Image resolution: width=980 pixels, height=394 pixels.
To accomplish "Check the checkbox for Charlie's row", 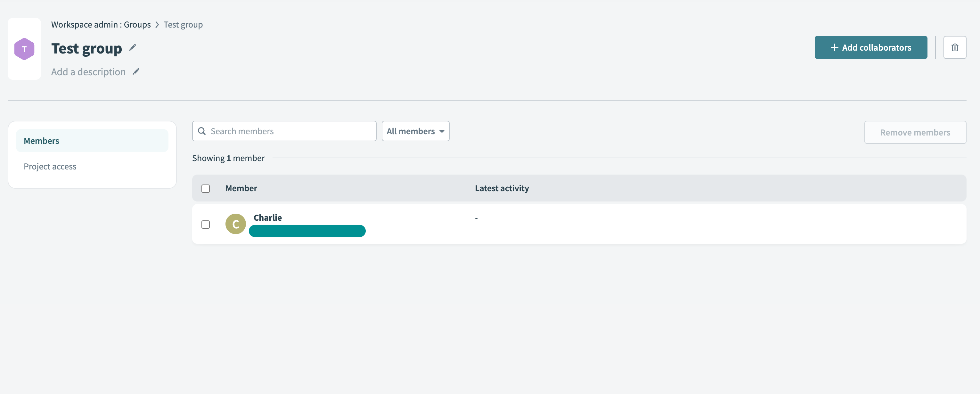I will pos(205,225).
